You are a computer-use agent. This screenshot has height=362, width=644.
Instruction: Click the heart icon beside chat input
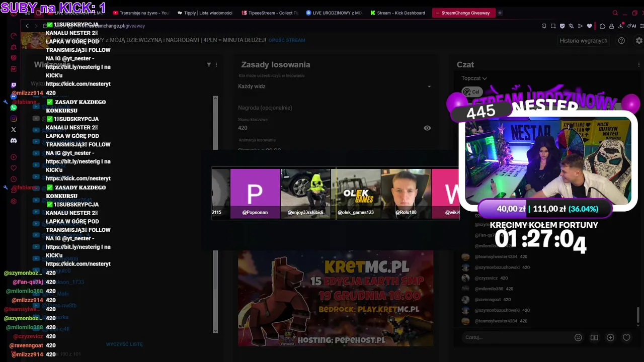[x=626, y=337]
